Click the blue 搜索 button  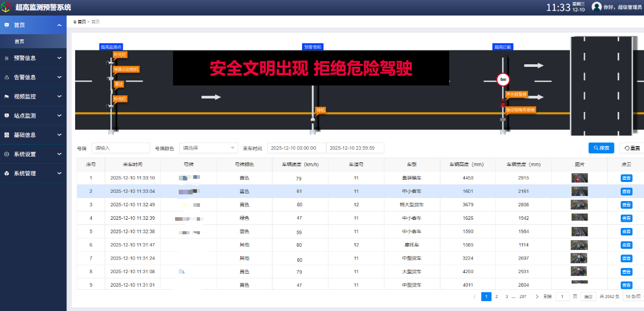601,148
